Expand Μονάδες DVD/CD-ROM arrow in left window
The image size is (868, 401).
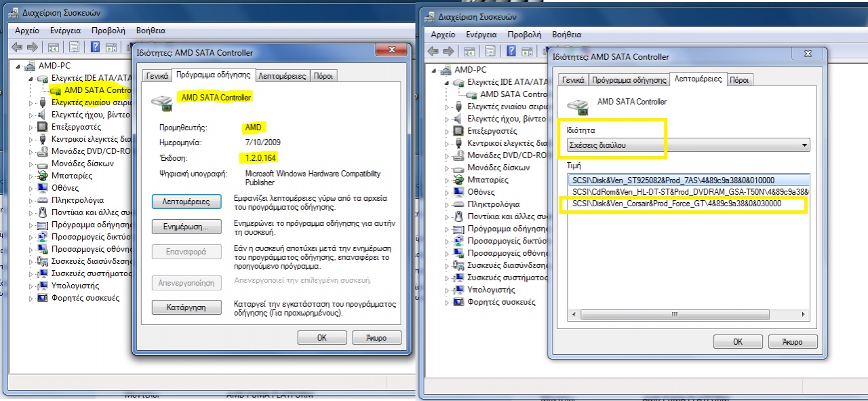pyautogui.click(x=31, y=151)
